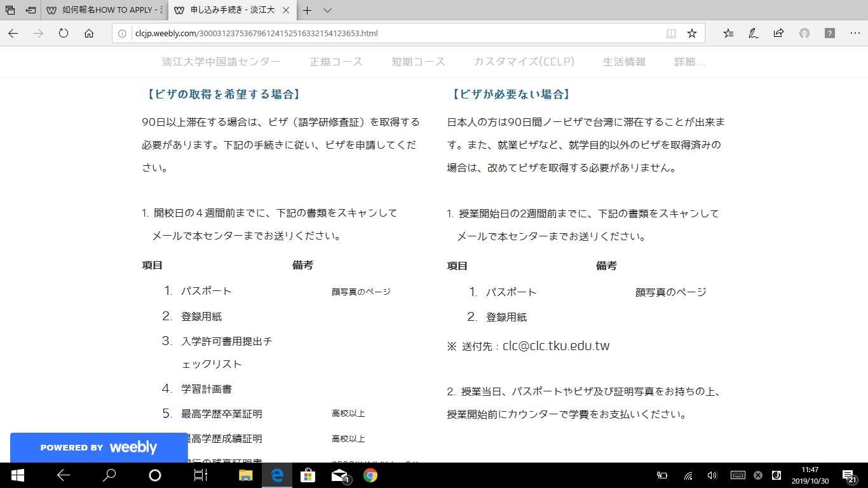
Task: Expand tab previews chevron
Action: pyautogui.click(x=327, y=10)
